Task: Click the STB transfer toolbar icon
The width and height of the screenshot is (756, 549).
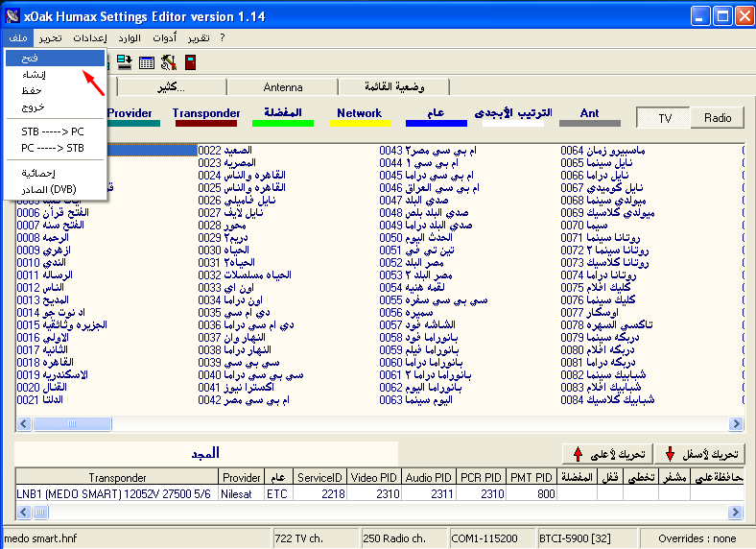Action: 125,62
